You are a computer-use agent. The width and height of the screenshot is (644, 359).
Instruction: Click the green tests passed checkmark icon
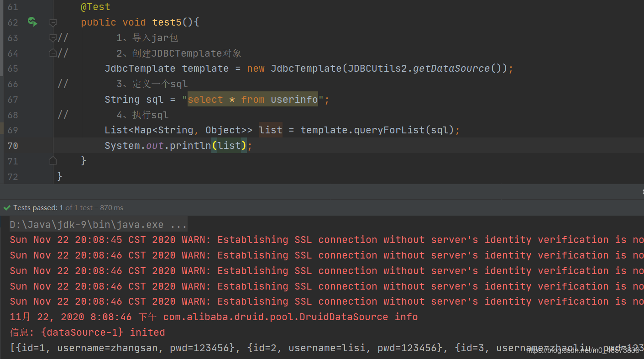click(x=7, y=207)
